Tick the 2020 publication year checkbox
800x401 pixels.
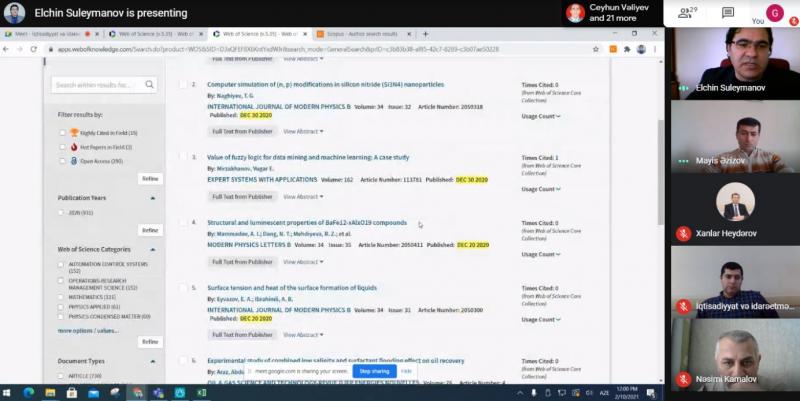[x=61, y=212]
